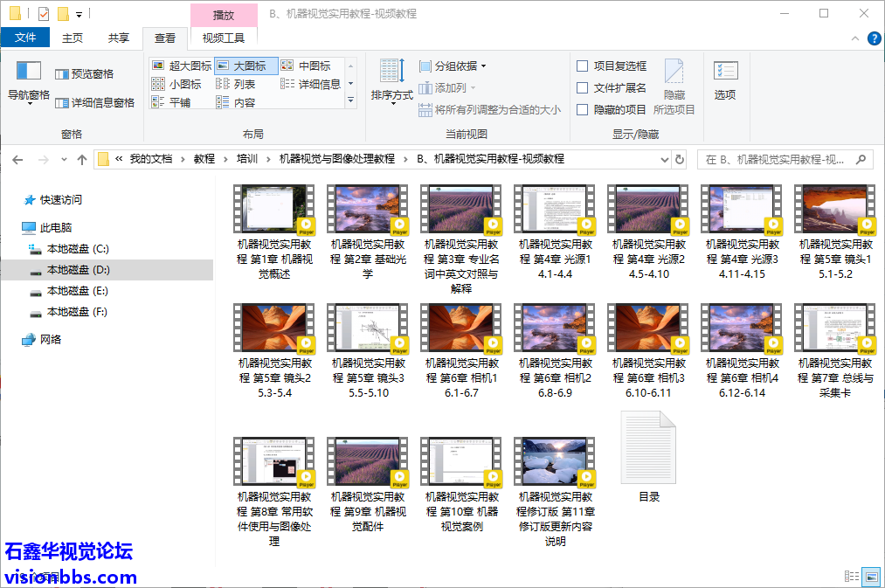885x588 pixels.
Task: Show hidden items (隐藏的项目)
Action: pyautogui.click(x=612, y=109)
